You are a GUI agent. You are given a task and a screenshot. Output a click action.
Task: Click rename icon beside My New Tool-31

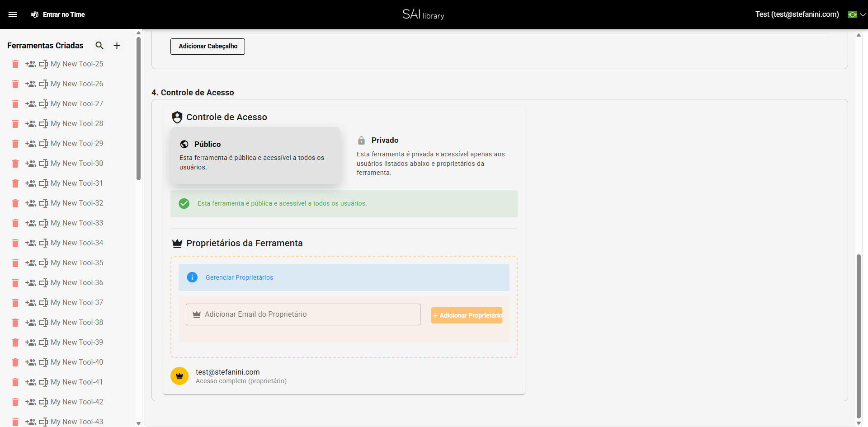point(43,183)
